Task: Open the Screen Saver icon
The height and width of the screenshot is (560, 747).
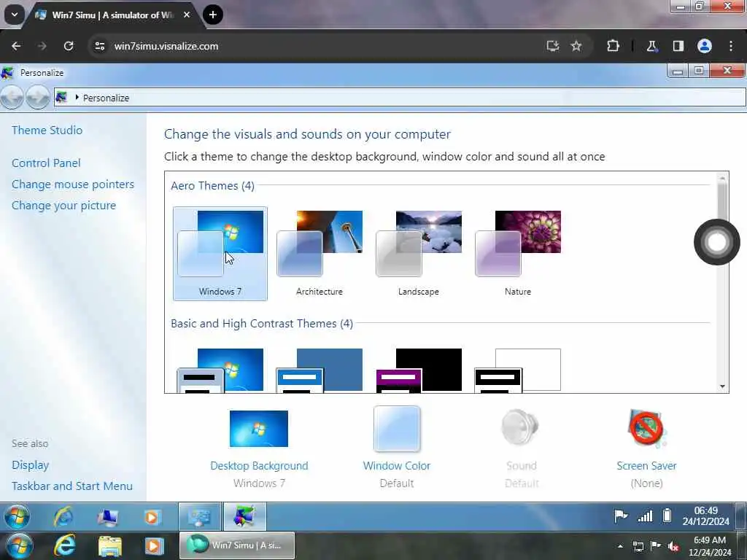Action: (646, 429)
